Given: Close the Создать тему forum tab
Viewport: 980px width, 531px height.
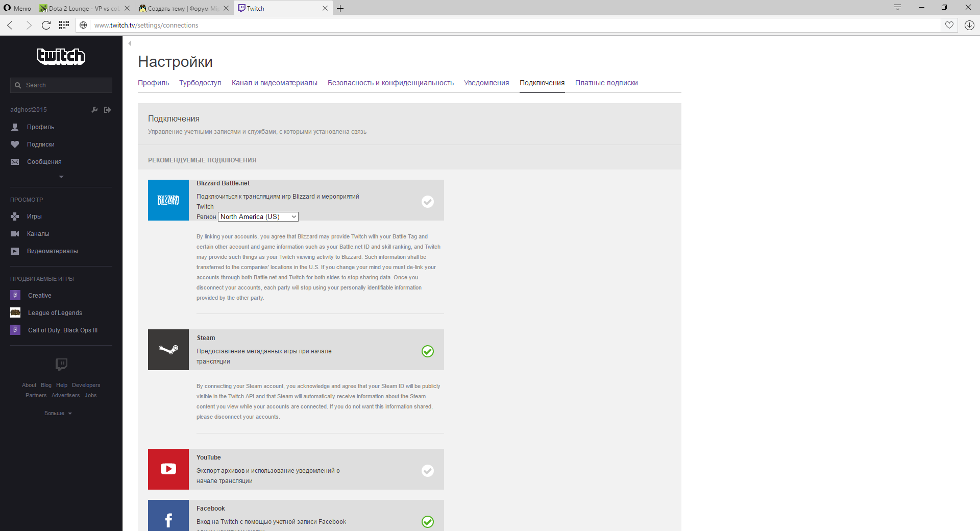Looking at the screenshot, I should [226, 8].
